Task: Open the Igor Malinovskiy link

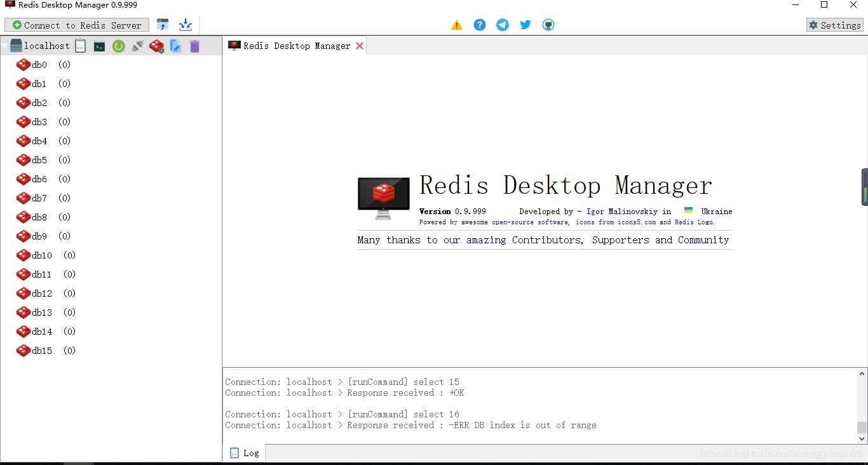Action: 622,212
